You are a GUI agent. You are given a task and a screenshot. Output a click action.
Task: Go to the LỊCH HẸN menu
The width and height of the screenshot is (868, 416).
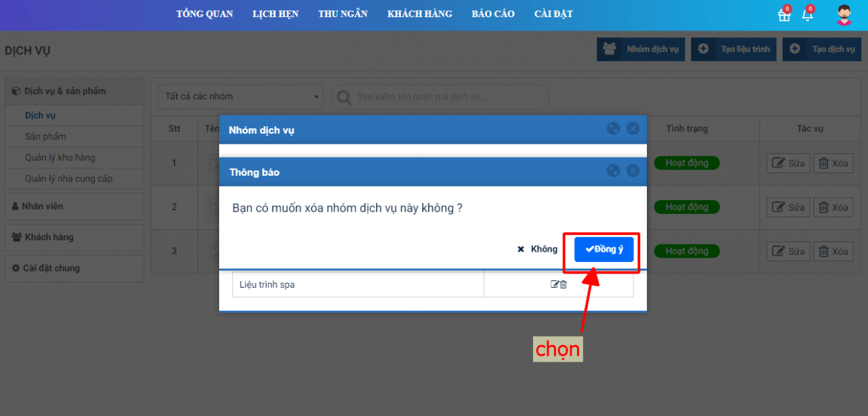(275, 14)
